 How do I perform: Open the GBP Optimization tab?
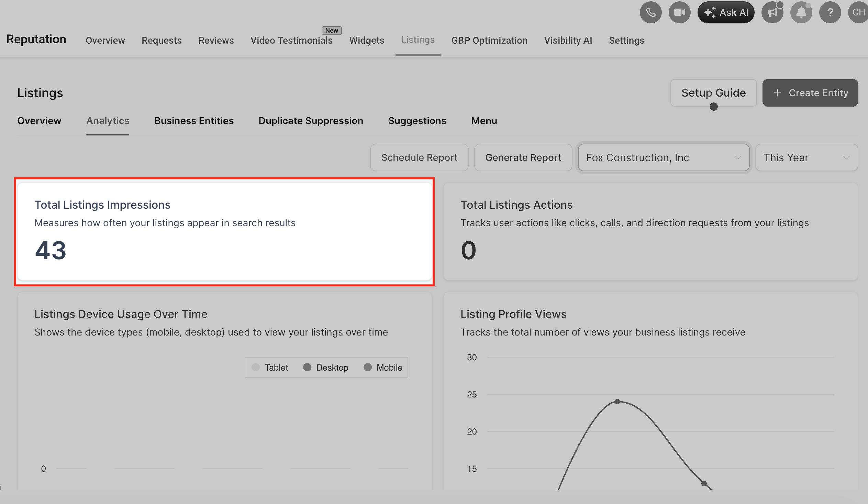[489, 41]
